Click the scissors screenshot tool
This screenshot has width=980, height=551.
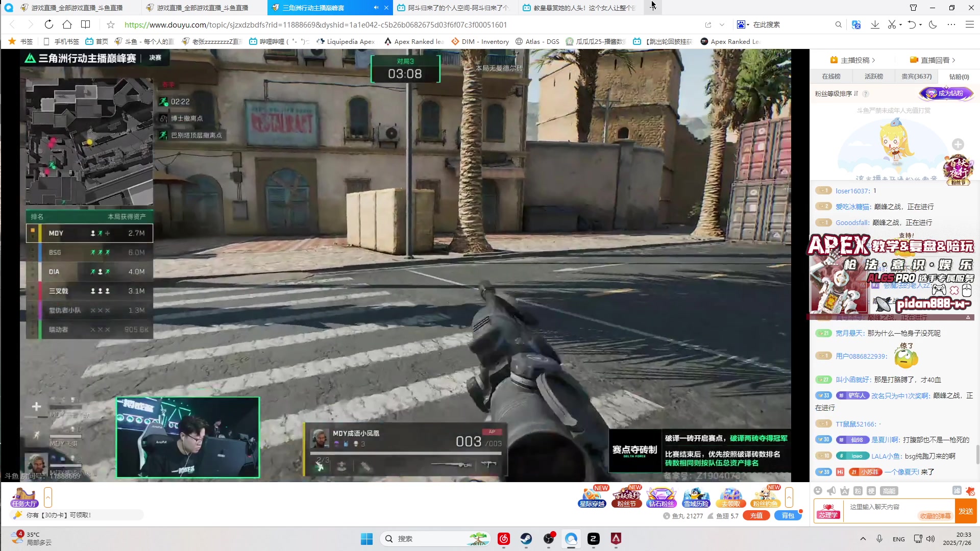892,24
